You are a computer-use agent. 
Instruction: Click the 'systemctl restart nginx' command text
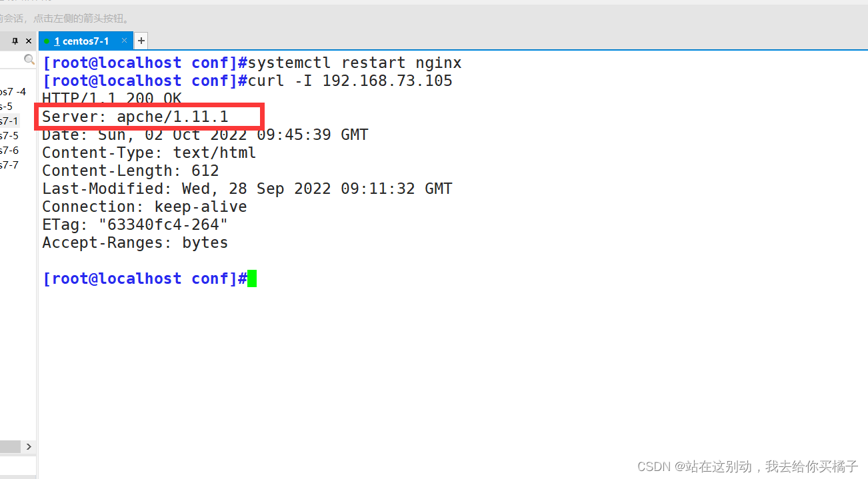[x=355, y=63]
